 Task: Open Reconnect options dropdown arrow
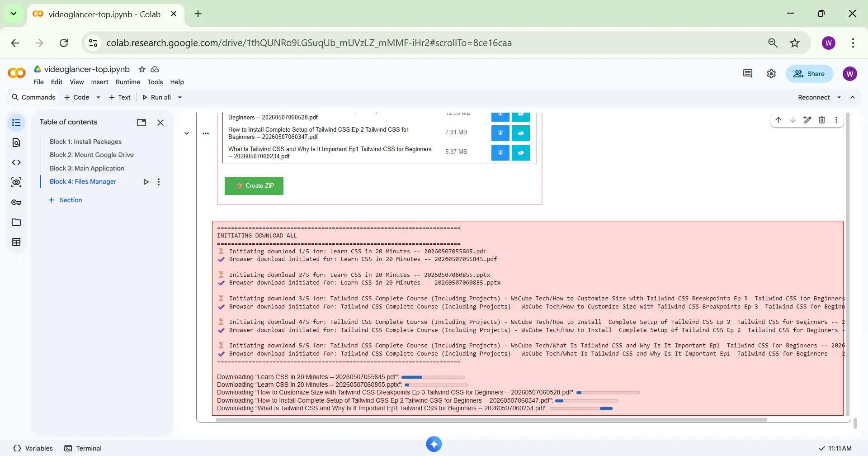(x=839, y=97)
